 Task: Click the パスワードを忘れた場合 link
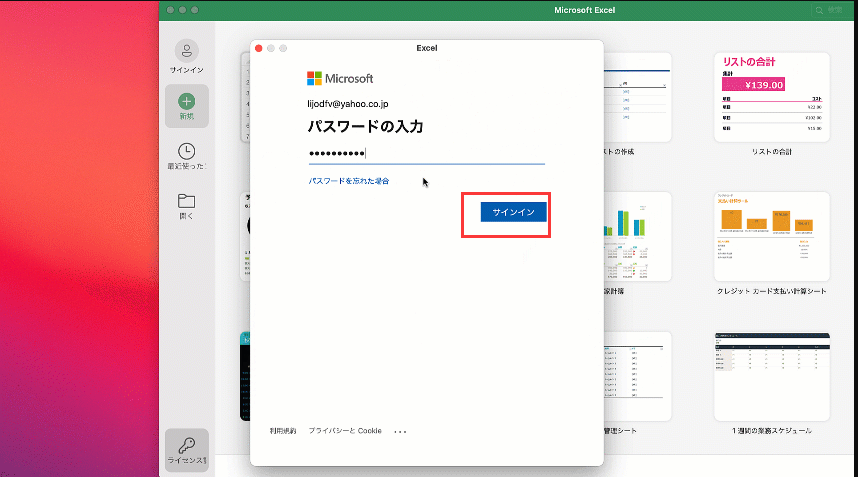pos(348,181)
